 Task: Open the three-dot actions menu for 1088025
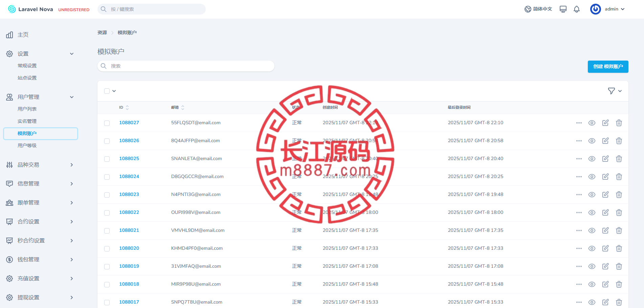(579, 159)
